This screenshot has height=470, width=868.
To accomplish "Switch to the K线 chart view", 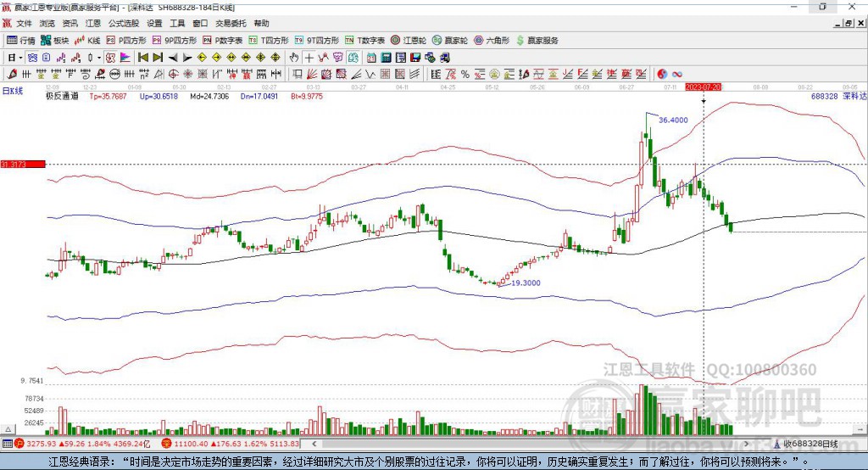I will tap(87, 41).
